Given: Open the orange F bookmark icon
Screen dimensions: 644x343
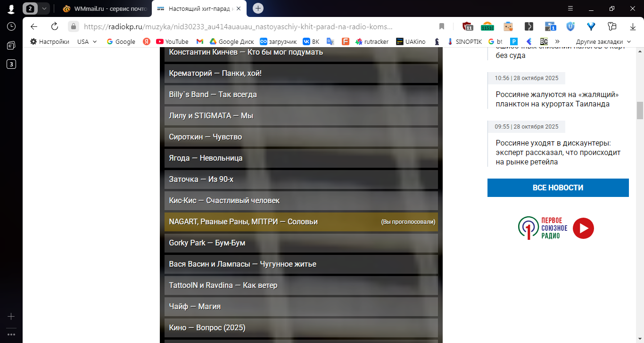Looking at the screenshot, I should point(346,41).
